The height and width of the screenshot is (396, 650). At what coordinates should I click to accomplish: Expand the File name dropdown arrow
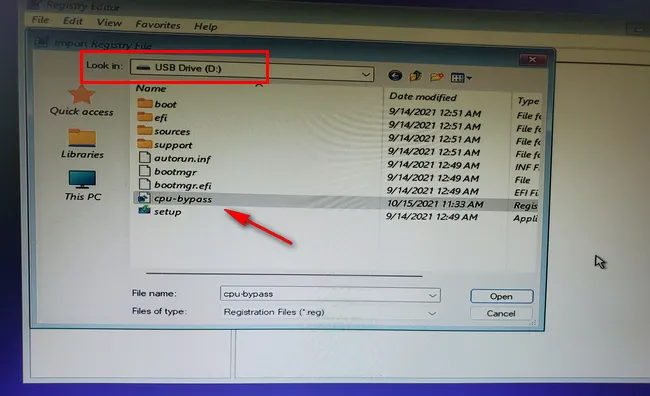tap(432, 295)
